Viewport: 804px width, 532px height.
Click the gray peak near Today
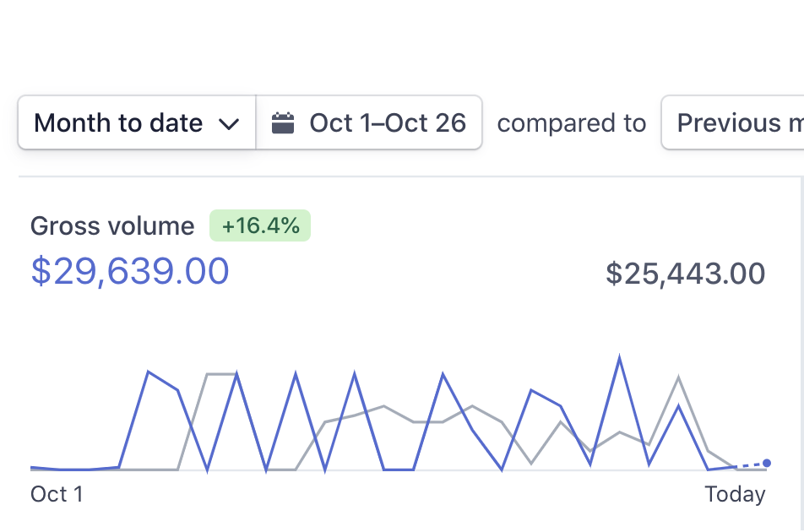[x=678, y=378]
